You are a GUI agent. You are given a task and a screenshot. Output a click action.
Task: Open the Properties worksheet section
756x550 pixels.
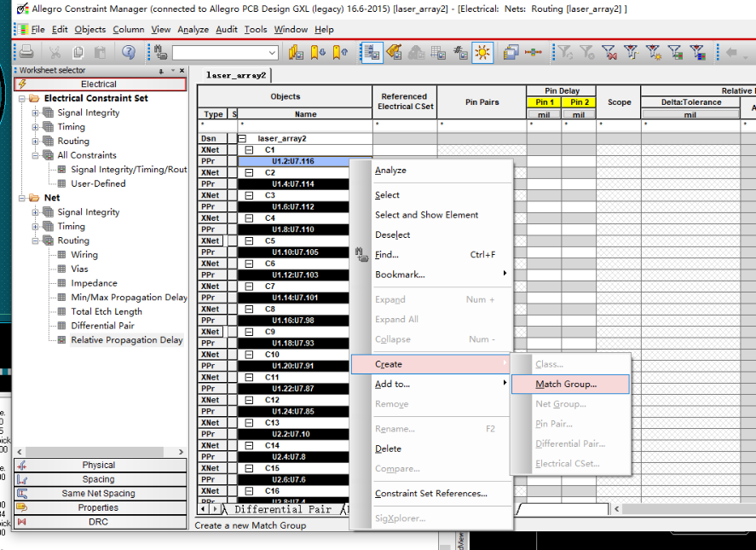coord(101,507)
